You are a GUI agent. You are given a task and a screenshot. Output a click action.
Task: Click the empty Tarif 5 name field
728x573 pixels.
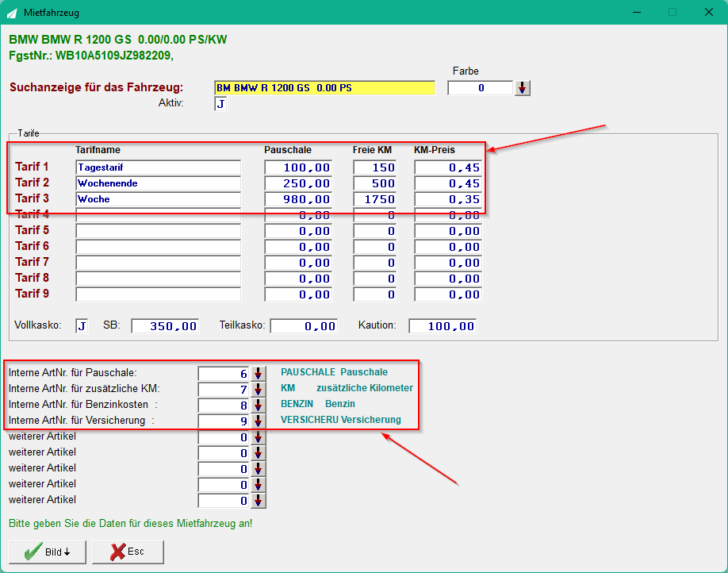coord(159,231)
